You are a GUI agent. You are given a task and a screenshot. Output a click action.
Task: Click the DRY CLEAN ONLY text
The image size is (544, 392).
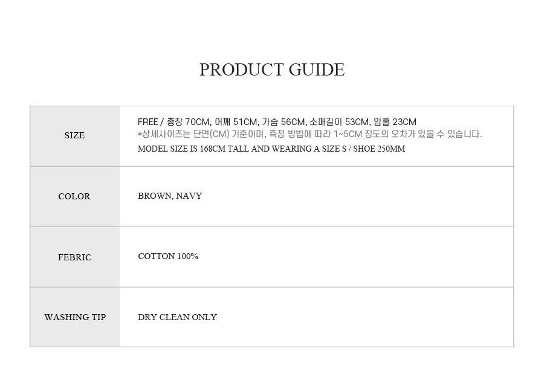pyautogui.click(x=177, y=317)
